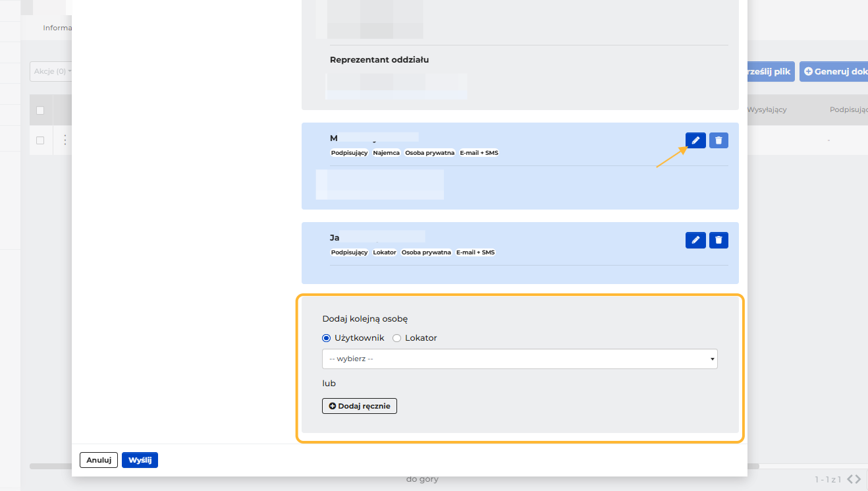Click the Dodaj ręcznie button
The width and height of the screenshot is (868, 491).
tap(360, 406)
